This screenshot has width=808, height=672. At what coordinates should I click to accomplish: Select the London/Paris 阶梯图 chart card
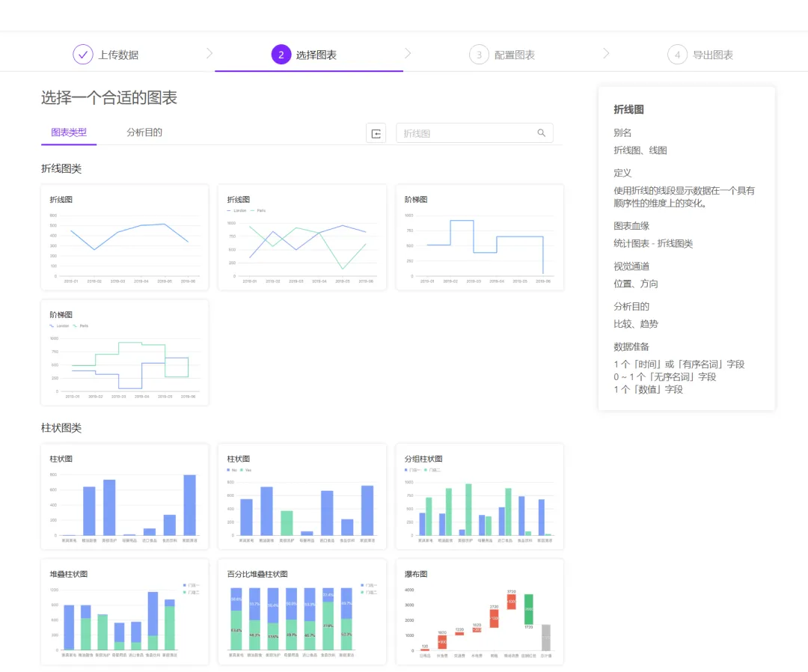pos(125,352)
